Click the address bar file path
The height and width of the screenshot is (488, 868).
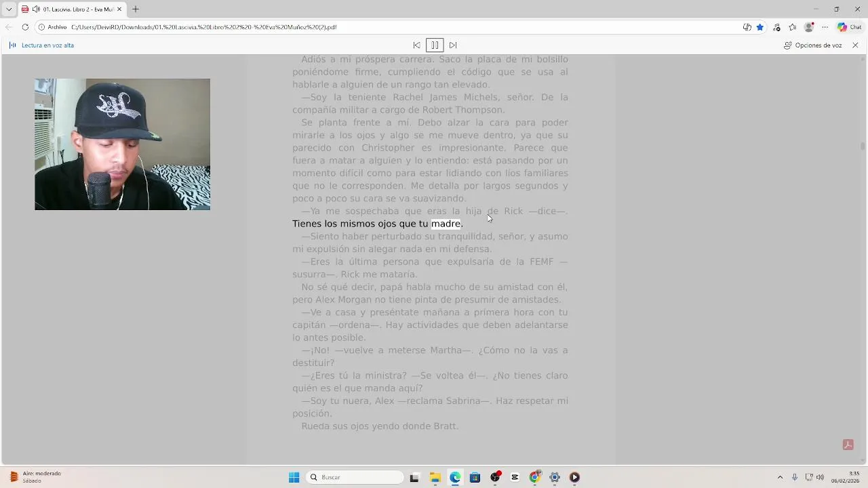204,27
